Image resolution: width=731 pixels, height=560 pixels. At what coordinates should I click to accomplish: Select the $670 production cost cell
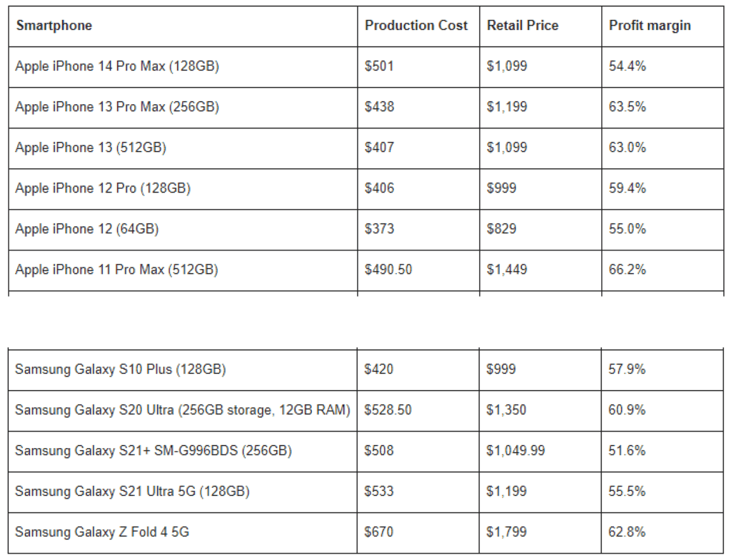pyautogui.click(x=379, y=532)
